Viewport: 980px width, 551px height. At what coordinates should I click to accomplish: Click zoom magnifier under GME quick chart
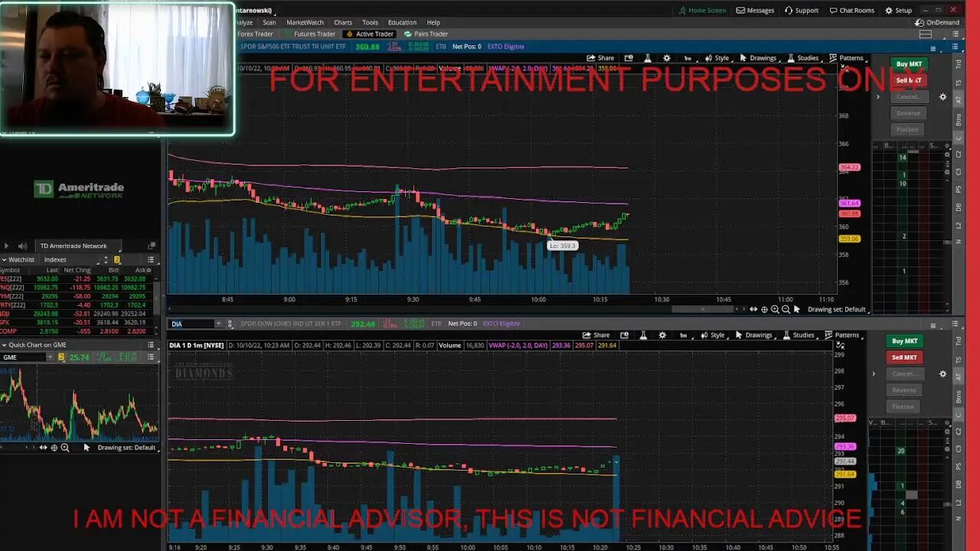(x=64, y=448)
